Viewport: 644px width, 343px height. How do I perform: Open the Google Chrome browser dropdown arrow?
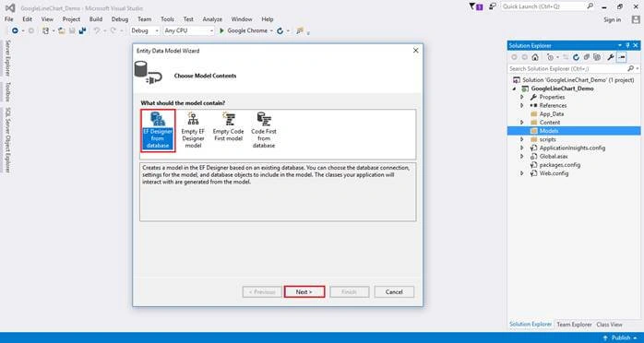point(271,31)
